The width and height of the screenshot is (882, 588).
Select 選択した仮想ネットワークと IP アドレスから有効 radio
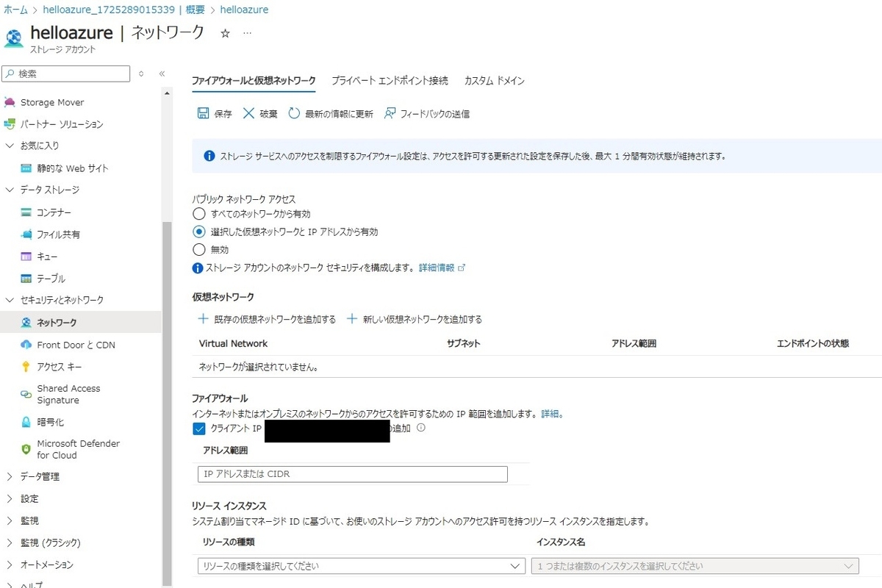coord(198,232)
